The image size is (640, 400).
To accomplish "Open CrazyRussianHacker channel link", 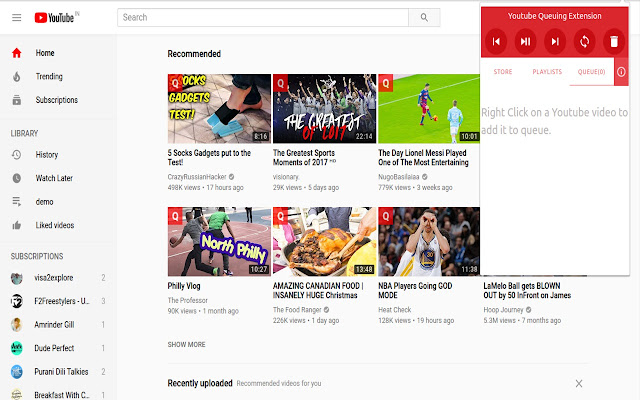I will pos(197,177).
